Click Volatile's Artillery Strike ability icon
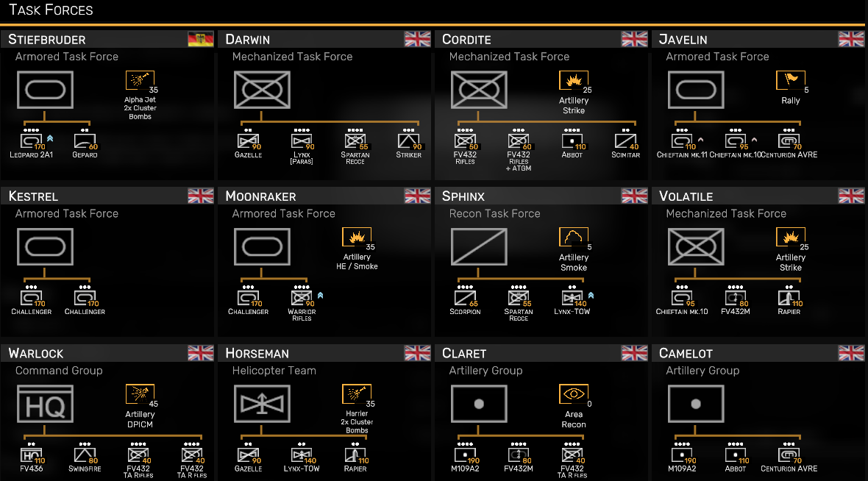868x481 pixels. click(791, 237)
